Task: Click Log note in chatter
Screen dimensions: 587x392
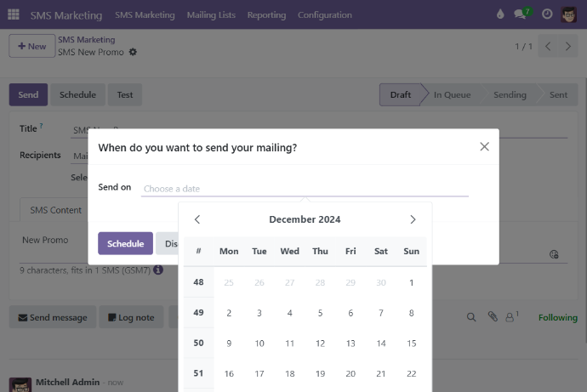Action: pos(131,317)
